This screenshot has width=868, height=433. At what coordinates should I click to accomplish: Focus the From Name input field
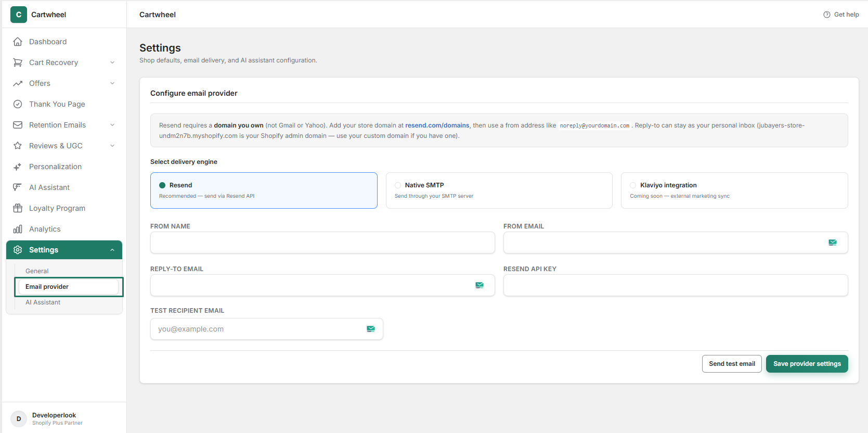click(322, 243)
